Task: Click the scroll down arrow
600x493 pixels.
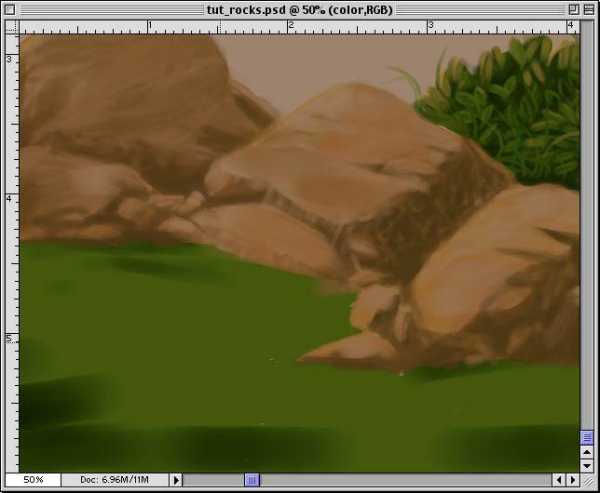Action: point(587,465)
